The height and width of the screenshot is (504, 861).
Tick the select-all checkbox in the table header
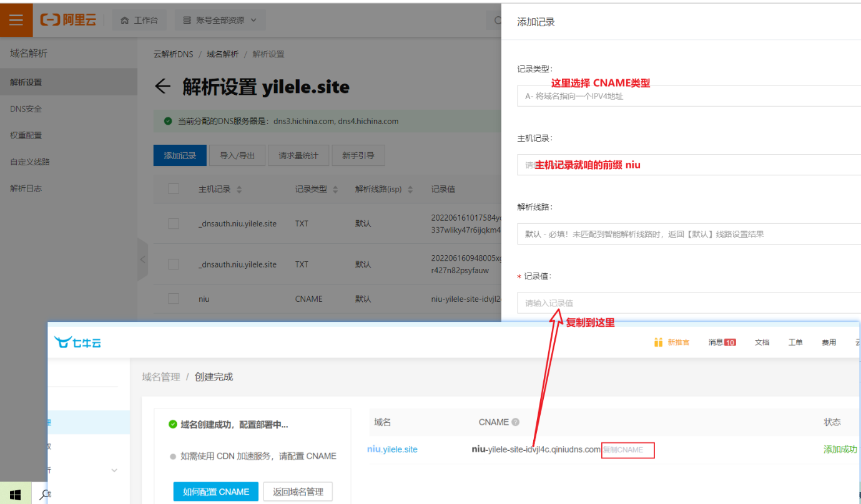174,189
